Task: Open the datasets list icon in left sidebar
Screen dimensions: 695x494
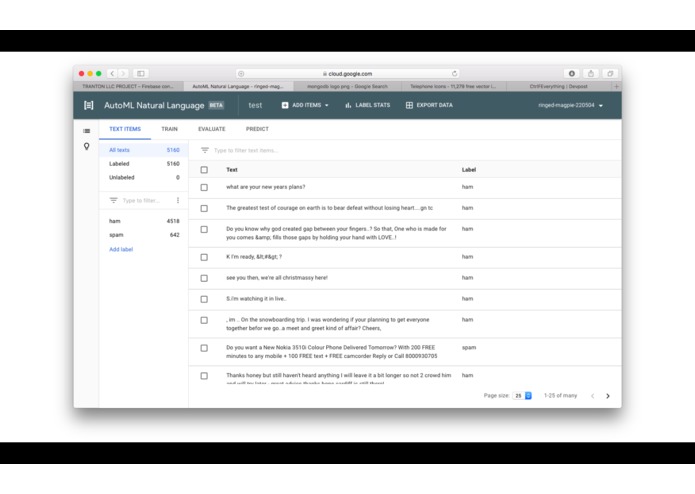Action: (x=86, y=131)
